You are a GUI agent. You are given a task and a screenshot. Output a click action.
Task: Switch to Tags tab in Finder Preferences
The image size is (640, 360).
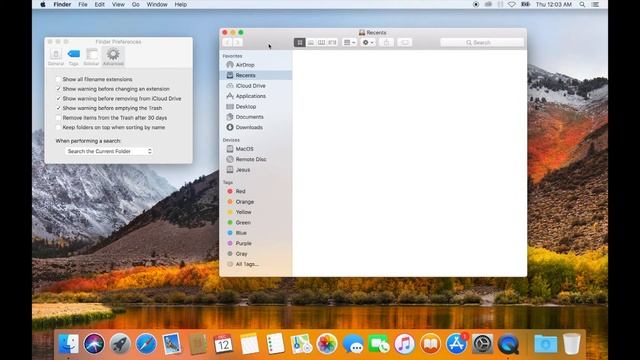(73, 57)
